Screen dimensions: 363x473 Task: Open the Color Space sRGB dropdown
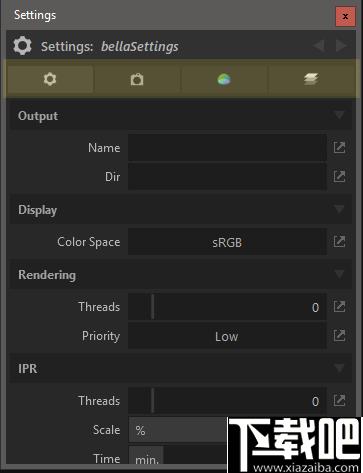click(x=227, y=242)
